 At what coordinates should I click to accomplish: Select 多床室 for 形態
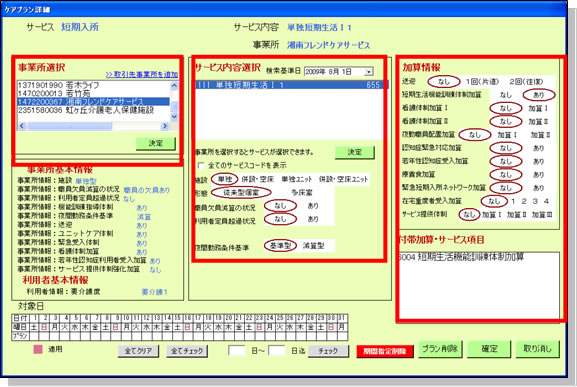coord(302,192)
